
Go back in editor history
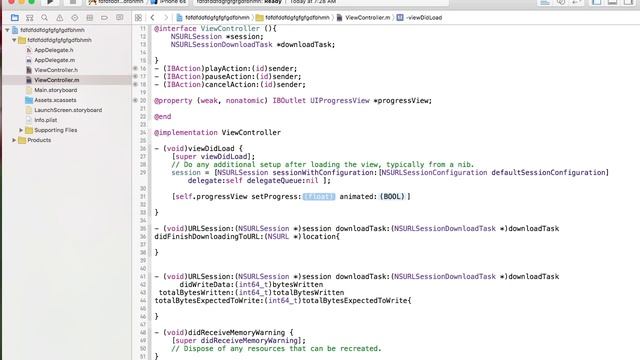click(152, 18)
